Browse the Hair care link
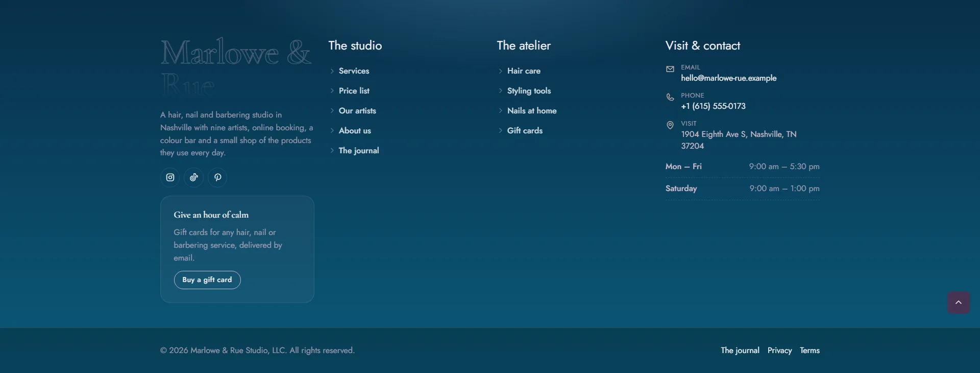 [524, 71]
